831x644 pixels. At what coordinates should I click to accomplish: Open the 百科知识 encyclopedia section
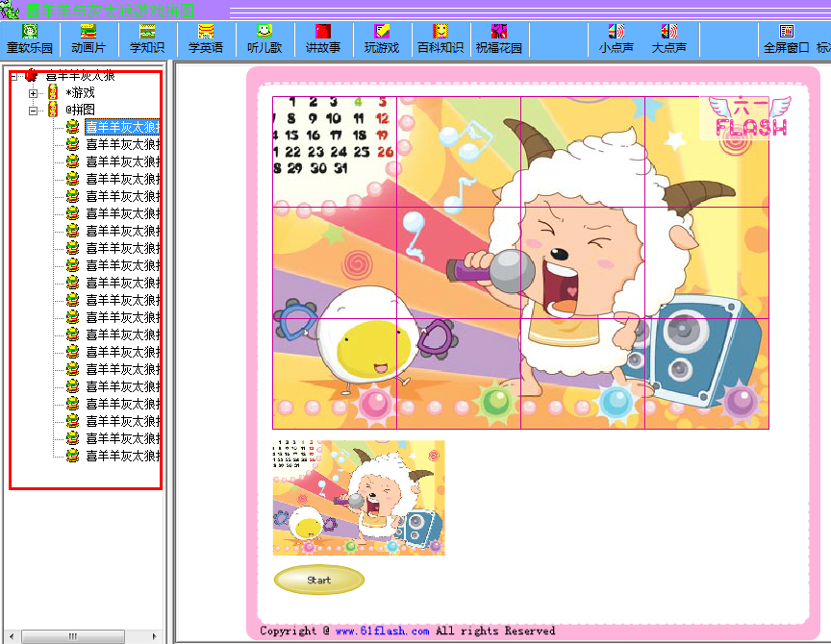[x=441, y=39]
